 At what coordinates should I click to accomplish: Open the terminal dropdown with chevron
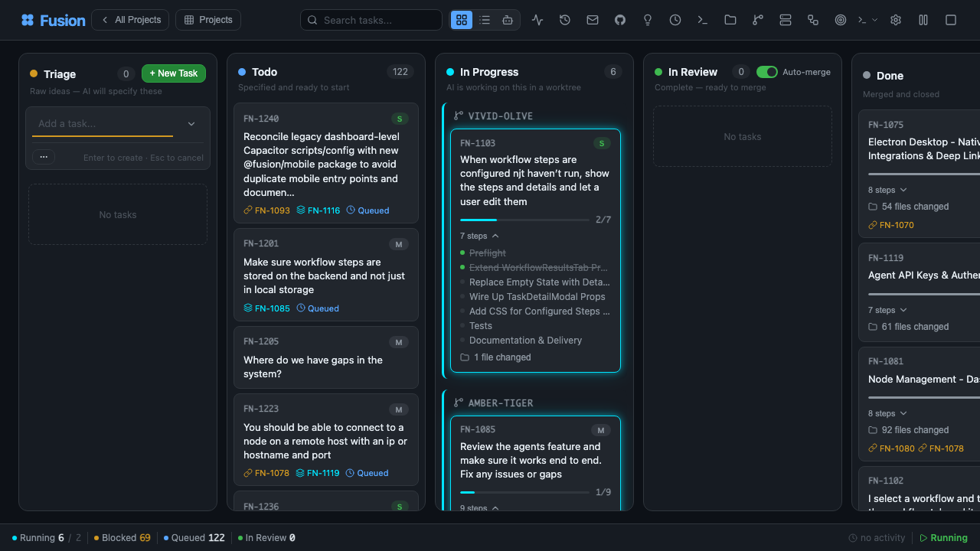[x=867, y=20]
